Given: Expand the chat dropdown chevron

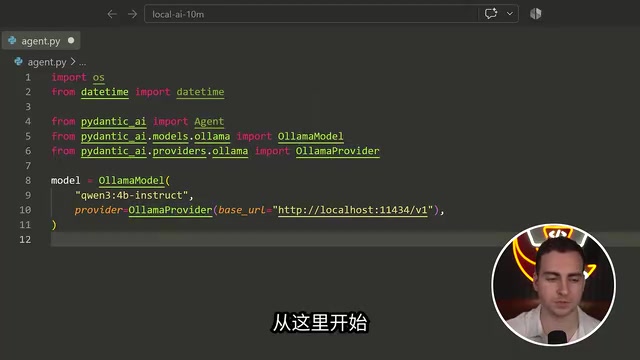Looking at the screenshot, I should click(x=510, y=13).
